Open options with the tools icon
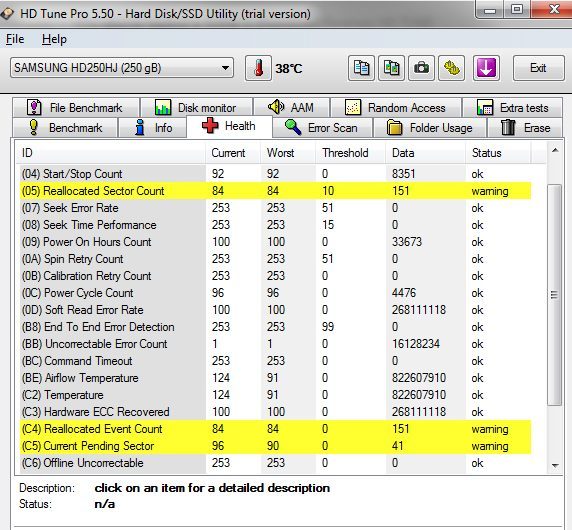572x530 pixels. (x=452, y=68)
